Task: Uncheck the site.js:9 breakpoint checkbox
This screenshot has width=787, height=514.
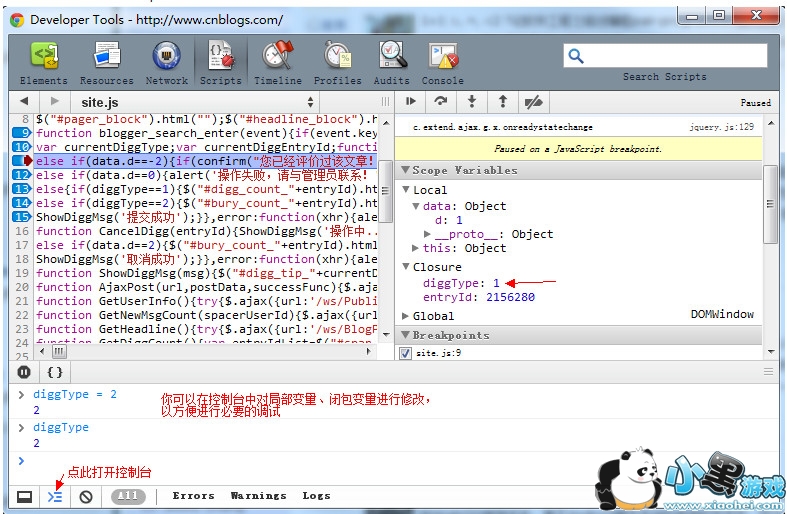Action: click(x=405, y=353)
